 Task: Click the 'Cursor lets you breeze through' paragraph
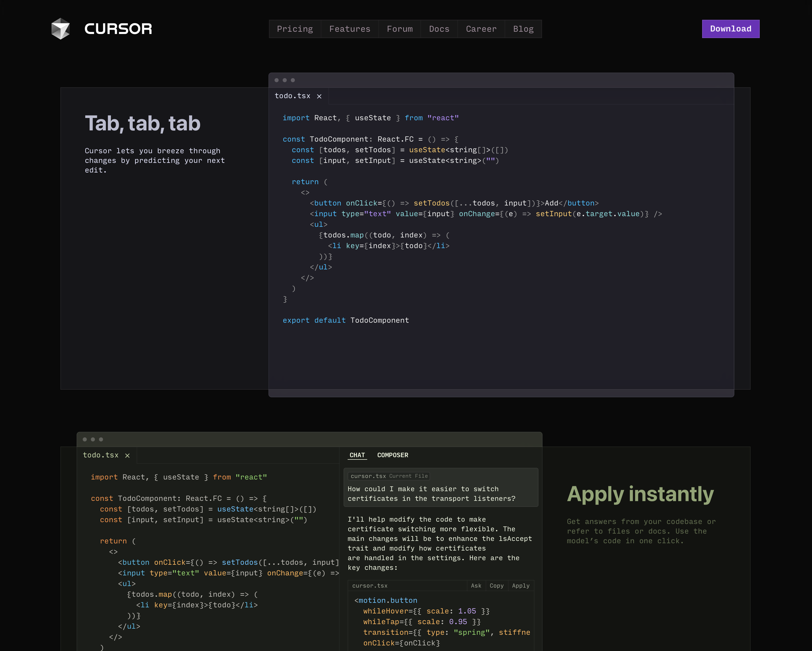tap(155, 160)
